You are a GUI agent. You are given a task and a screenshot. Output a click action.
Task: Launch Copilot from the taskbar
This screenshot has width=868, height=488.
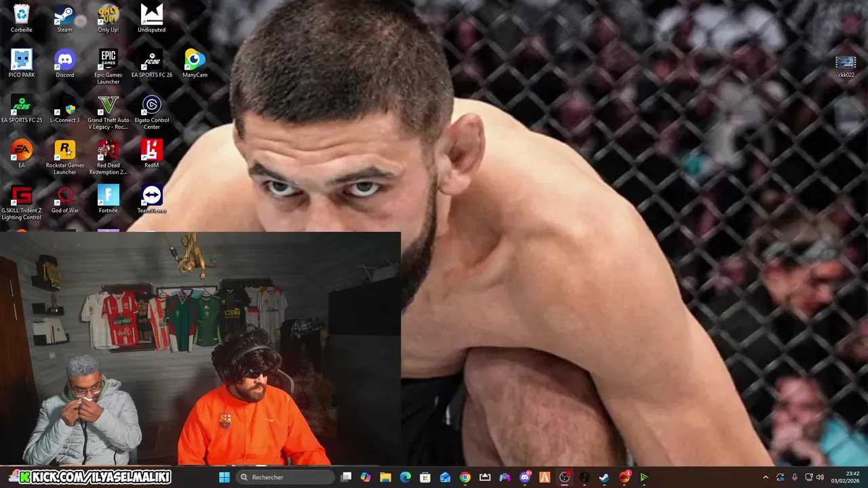pyautogui.click(x=366, y=477)
